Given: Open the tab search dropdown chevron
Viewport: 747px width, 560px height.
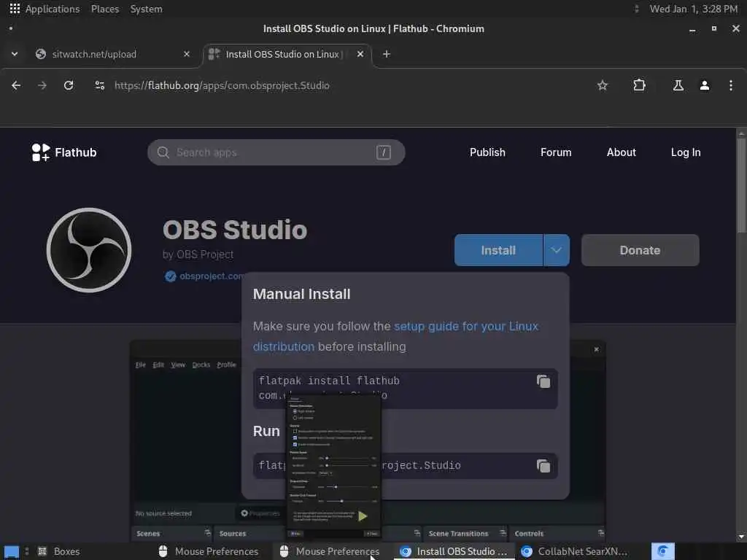Looking at the screenshot, I should click(15, 54).
